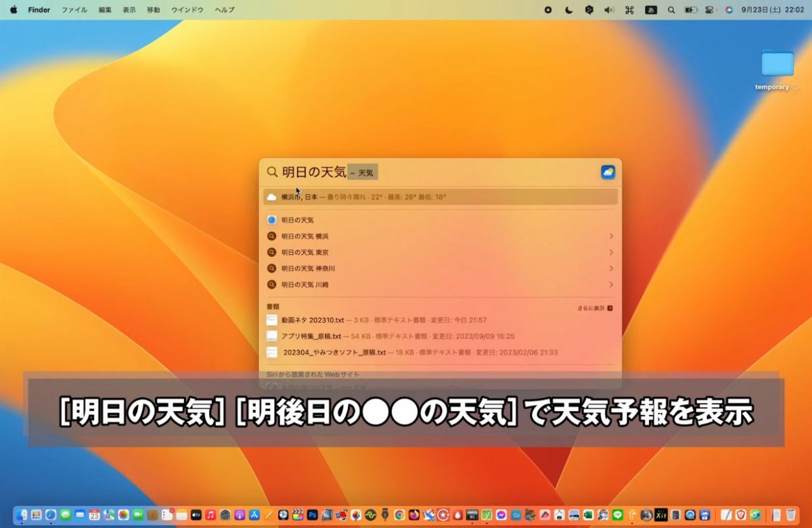
Task: Open the ヘルプ menu
Action: pyautogui.click(x=225, y=10)
